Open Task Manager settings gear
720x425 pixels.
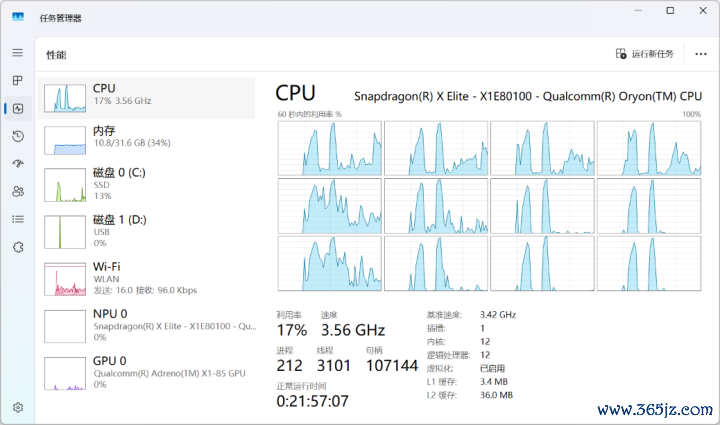pyautogui.click(x=17, y=407)
